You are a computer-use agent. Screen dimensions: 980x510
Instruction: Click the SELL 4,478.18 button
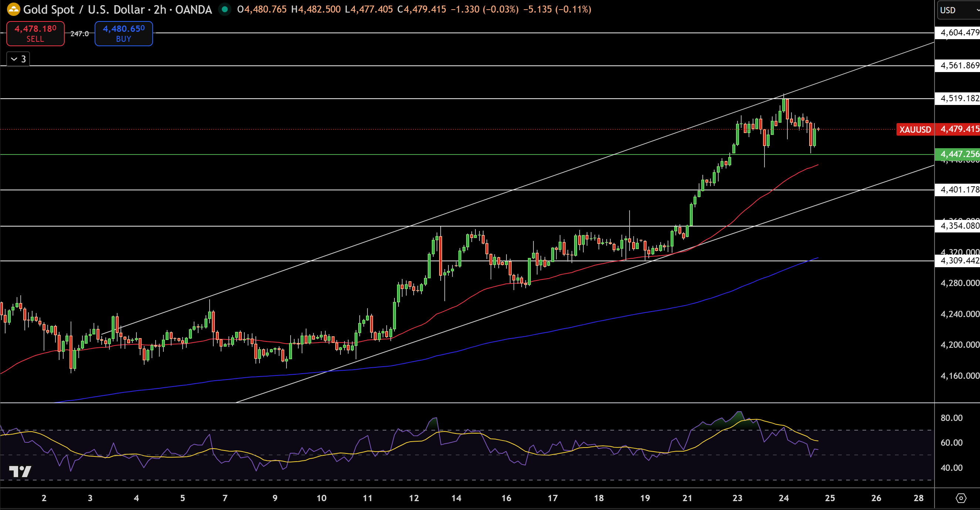click(x=35, y=34)
